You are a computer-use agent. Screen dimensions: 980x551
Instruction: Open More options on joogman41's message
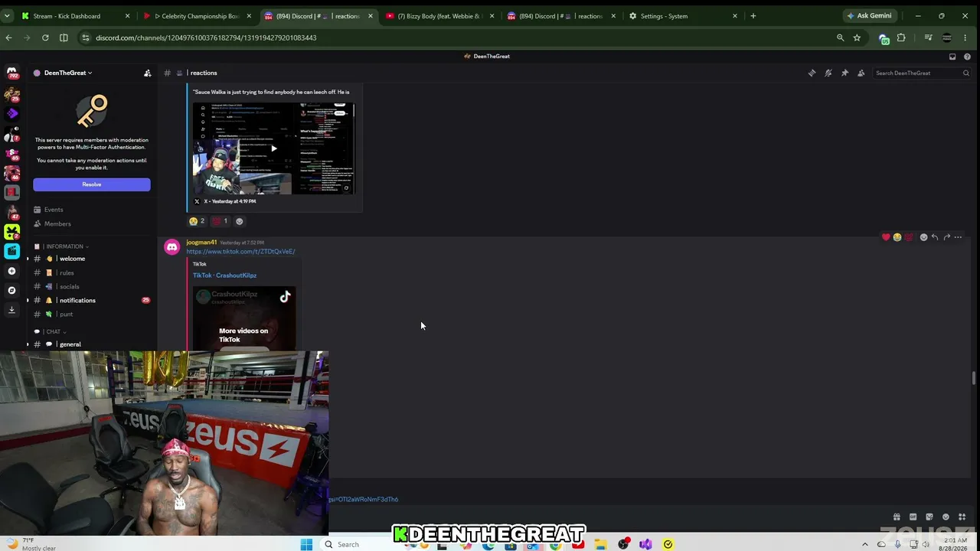point(958,237)
